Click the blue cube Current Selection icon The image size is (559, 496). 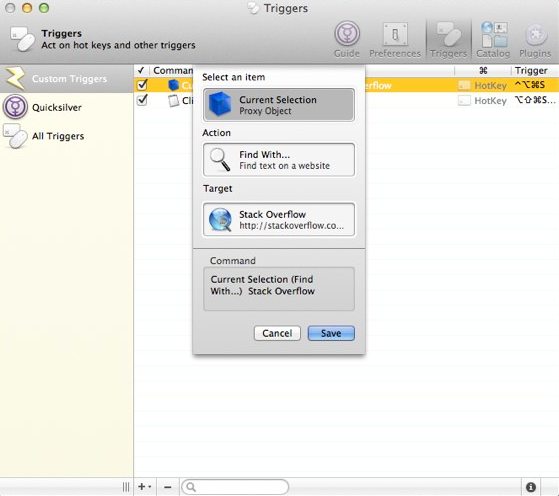coord(220,104)
